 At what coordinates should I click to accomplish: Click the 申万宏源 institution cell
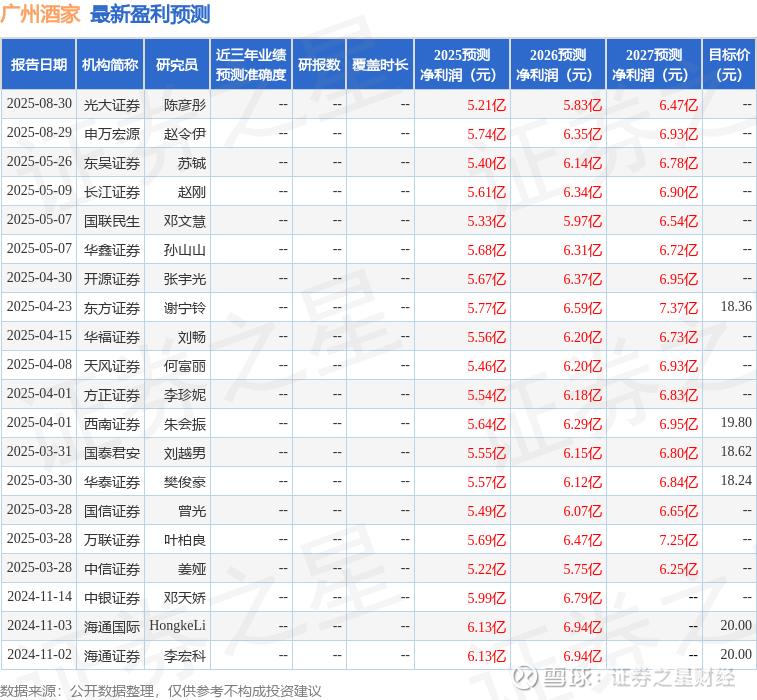[112, 134]
